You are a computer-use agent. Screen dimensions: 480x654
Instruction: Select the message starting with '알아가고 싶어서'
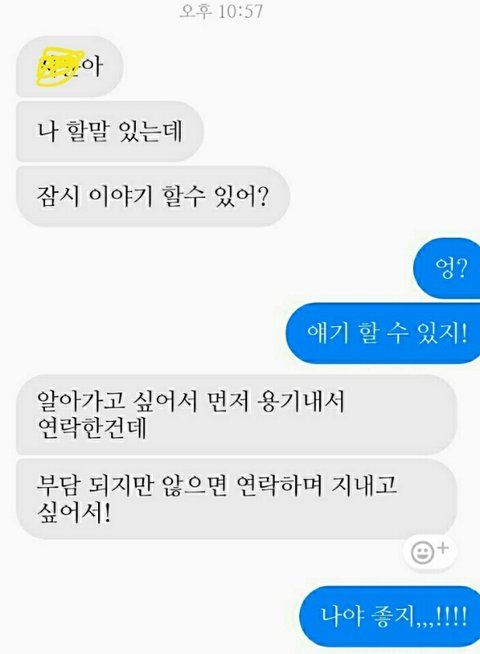tap(236, 415)
